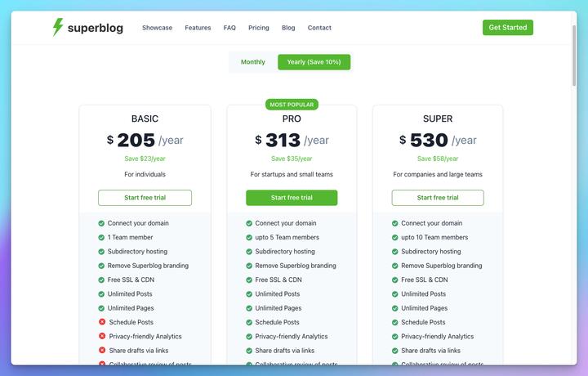Open the Showcase nav link
This screenshot has height=376, width=588.
pos(157,28)
